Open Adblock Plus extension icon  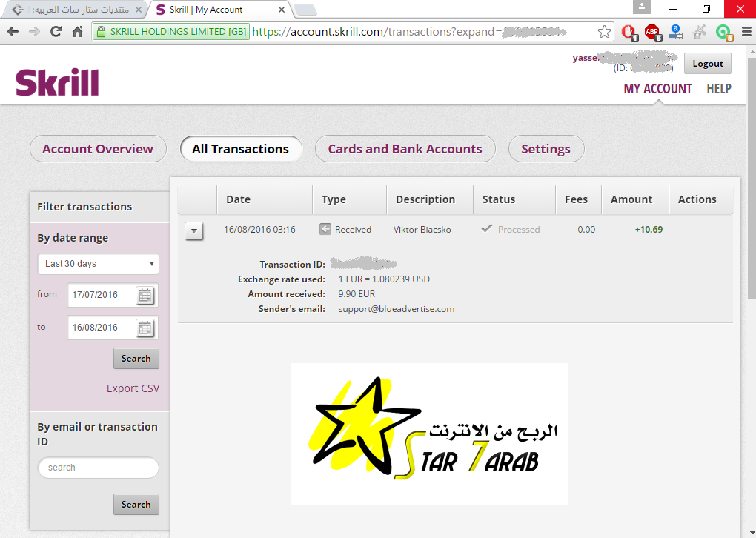tap(651, 32)
